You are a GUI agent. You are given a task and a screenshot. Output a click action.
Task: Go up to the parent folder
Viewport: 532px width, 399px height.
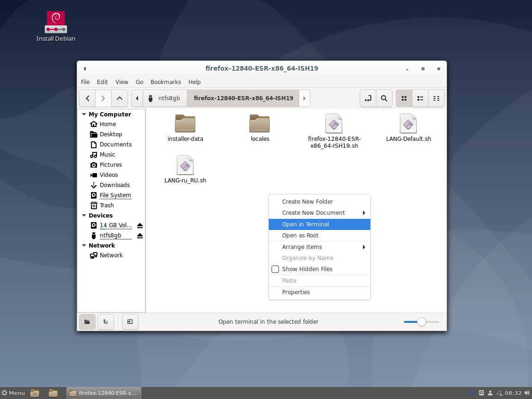point(120,98)
